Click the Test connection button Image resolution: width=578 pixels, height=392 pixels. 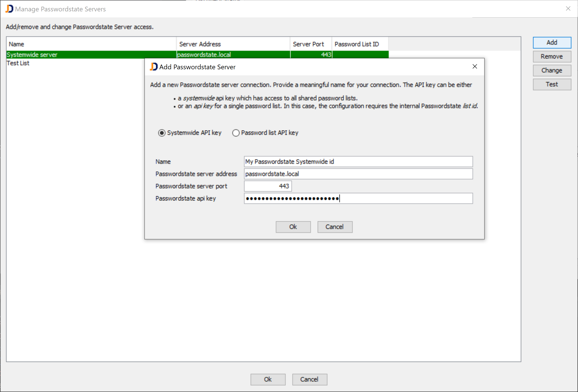pos(552,84)
